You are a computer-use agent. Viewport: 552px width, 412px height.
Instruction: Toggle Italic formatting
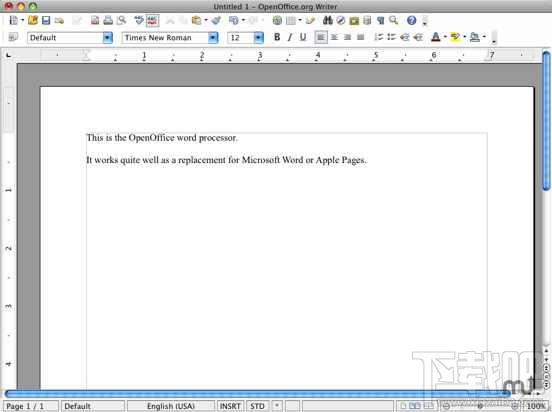(x=290, y=37)
